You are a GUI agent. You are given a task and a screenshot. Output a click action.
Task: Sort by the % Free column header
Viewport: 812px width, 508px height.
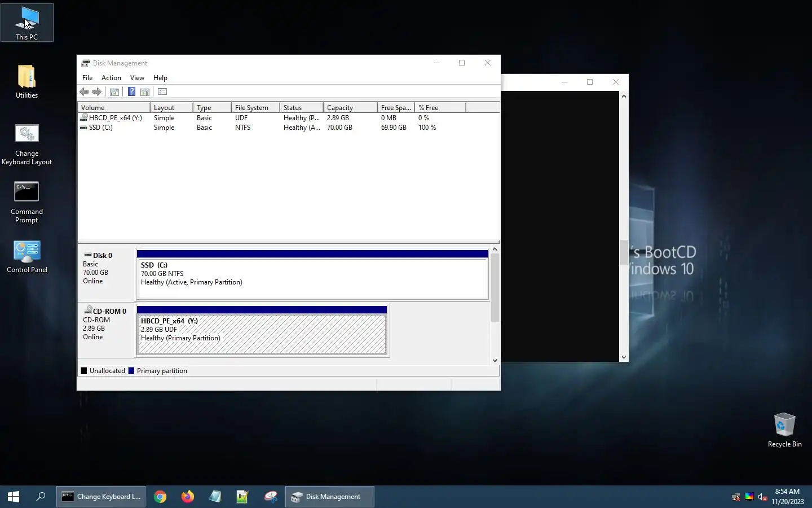[x=440, y=107]
